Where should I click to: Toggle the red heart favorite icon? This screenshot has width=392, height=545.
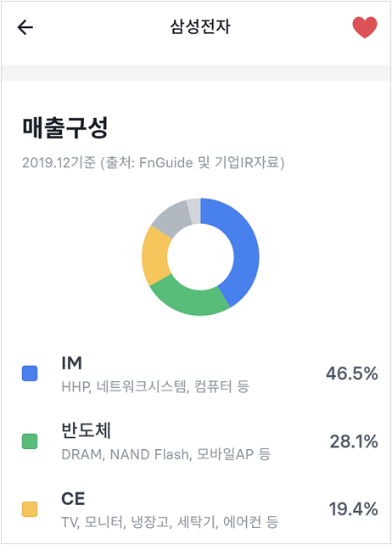pos(365,27)
